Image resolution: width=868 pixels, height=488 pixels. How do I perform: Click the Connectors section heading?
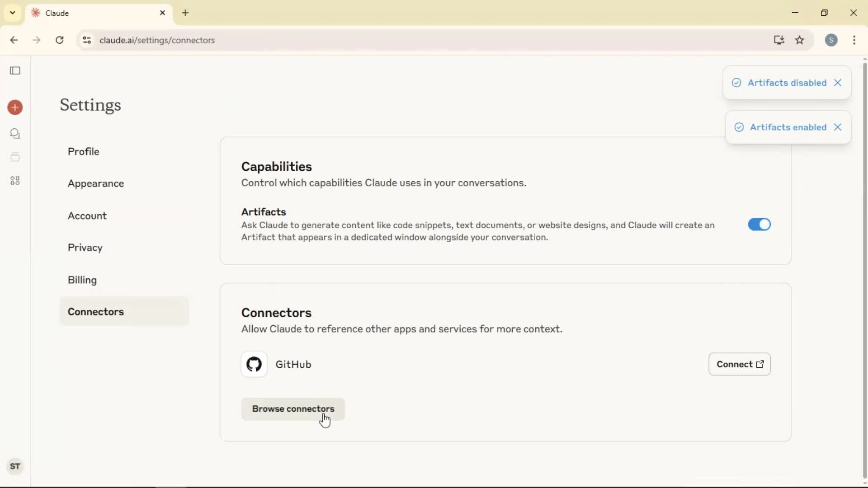tap(277, 313)
